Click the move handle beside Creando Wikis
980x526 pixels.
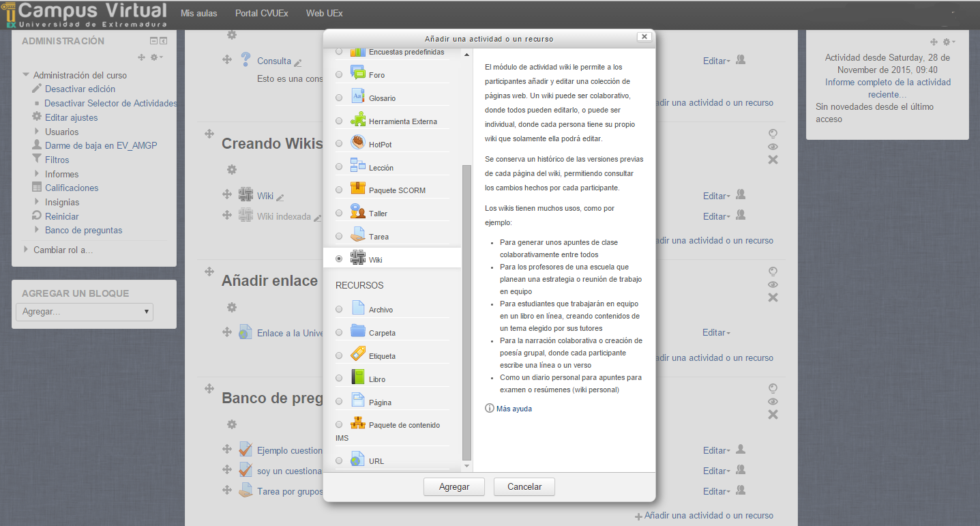(209, 134)
